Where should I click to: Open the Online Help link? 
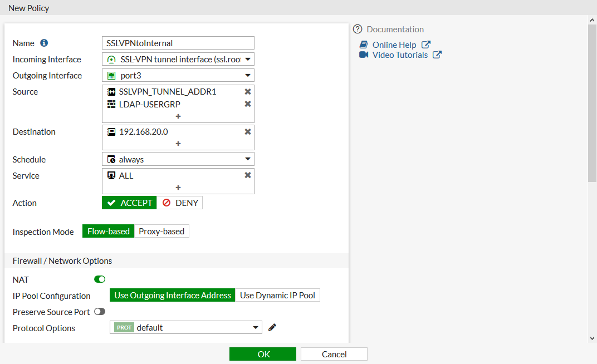pyautogui.click(x=394, y=45)
